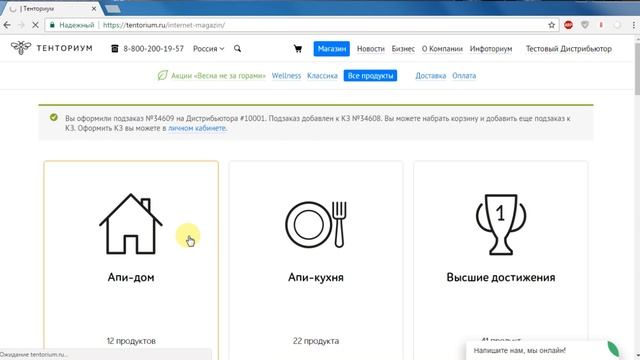
Task: Click the shield extension icon
Action: pyautogui.click(x=585, y=25)
